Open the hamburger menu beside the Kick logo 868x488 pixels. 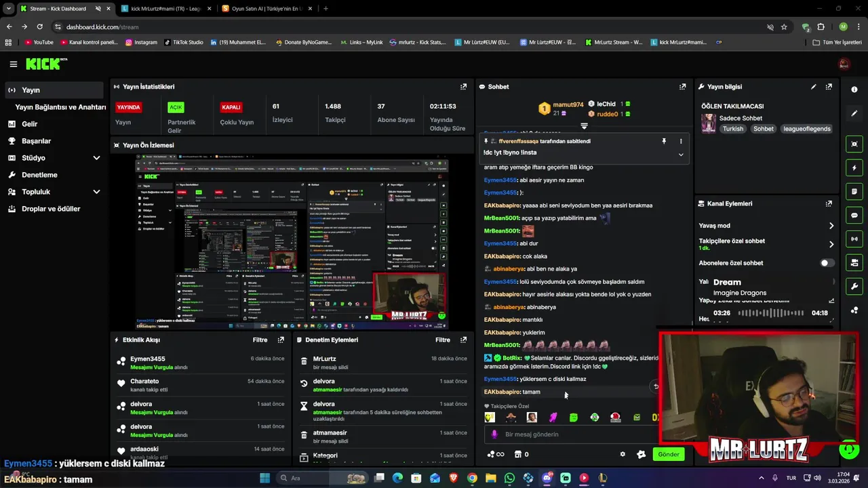coord(13,64)
